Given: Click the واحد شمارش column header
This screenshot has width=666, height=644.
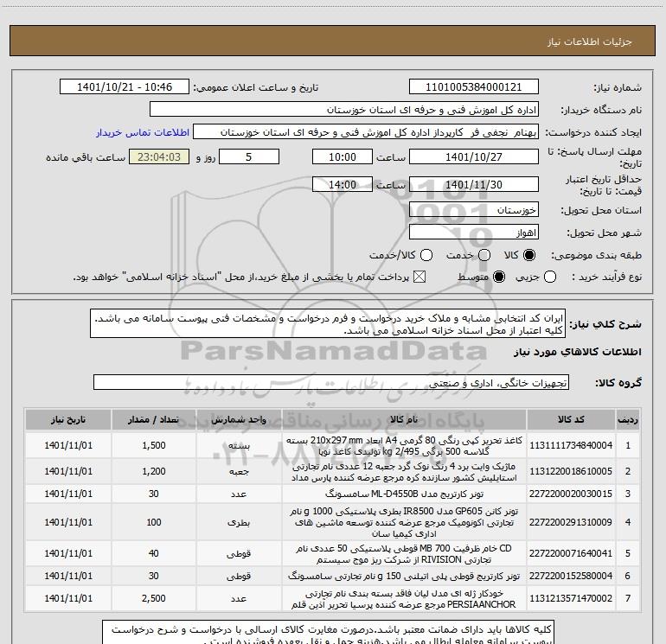Looking at the screenshot, I should 239,420.
